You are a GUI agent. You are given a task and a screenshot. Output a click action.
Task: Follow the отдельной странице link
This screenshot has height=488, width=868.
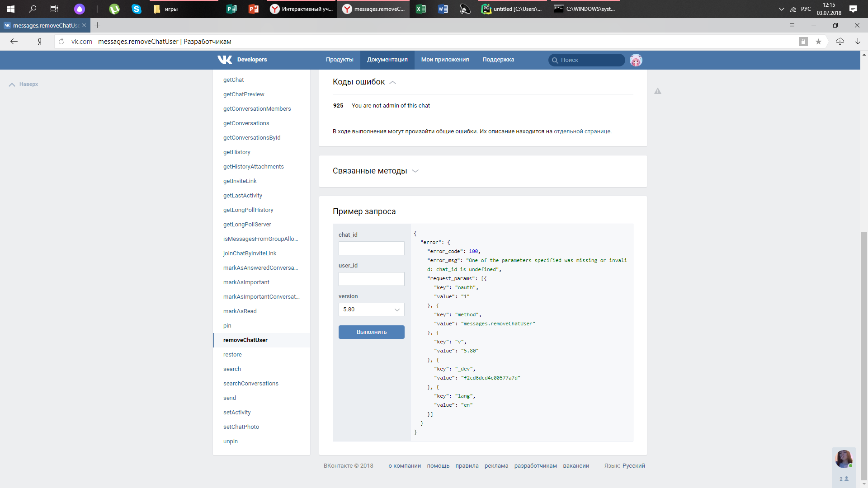coord(582,131)
